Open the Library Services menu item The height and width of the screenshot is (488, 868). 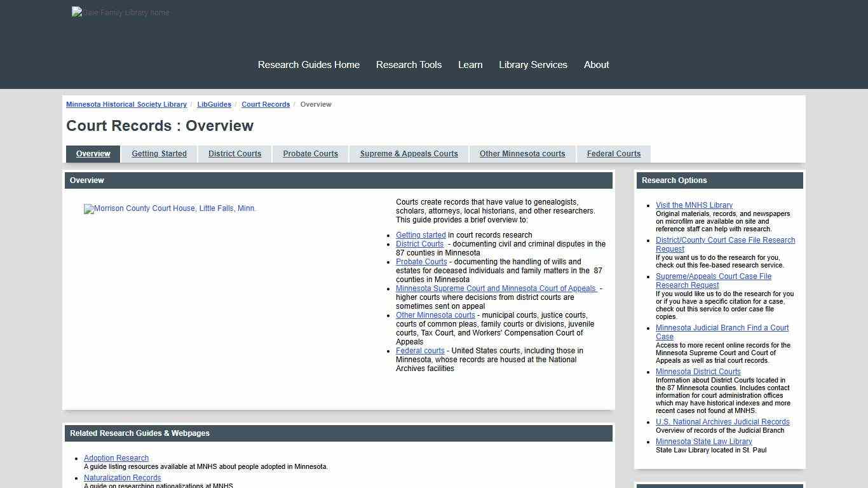coord(533,64)
